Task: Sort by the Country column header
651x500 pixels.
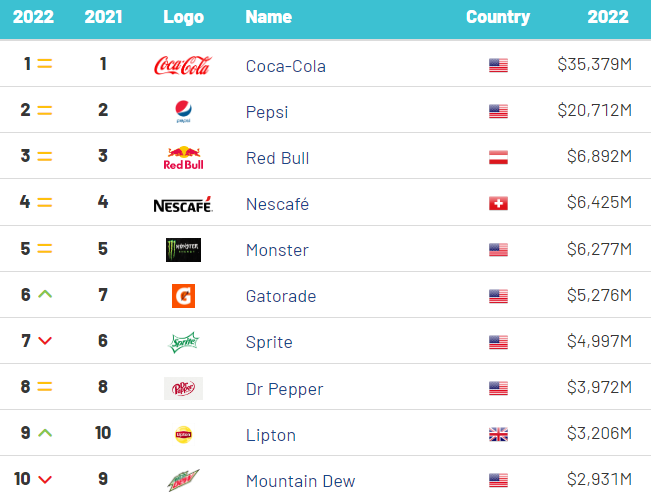Action: tap(498, 17)
